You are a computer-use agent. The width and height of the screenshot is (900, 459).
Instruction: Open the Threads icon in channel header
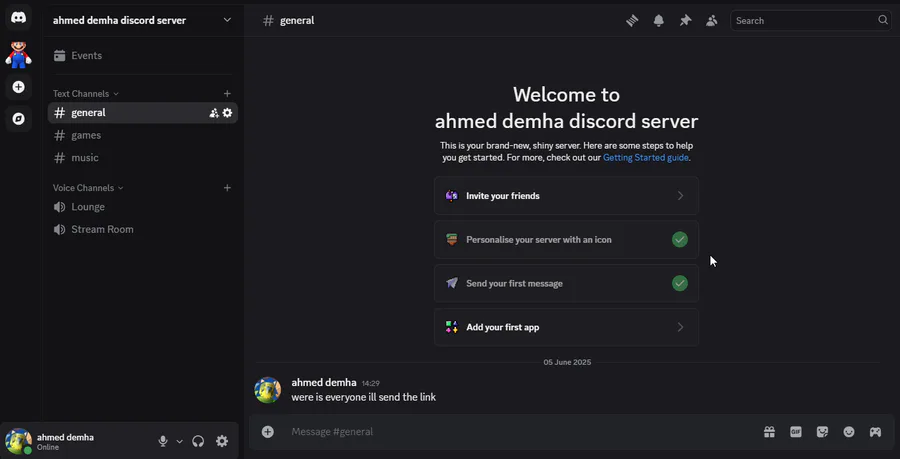632,20
